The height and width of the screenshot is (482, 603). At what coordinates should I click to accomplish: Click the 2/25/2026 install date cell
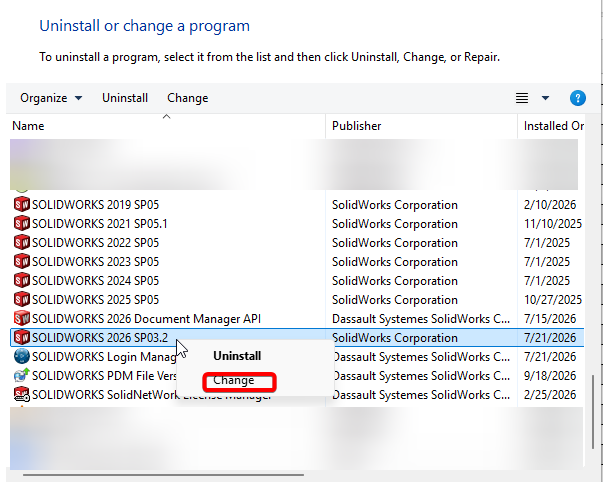tap(550, 395)
